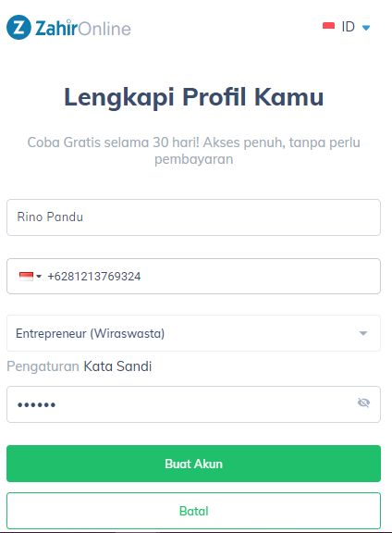Click into the +6281213769324 phone number field
Image resolution: width=392 pixels, height=533 pixels.
(193, 277)
